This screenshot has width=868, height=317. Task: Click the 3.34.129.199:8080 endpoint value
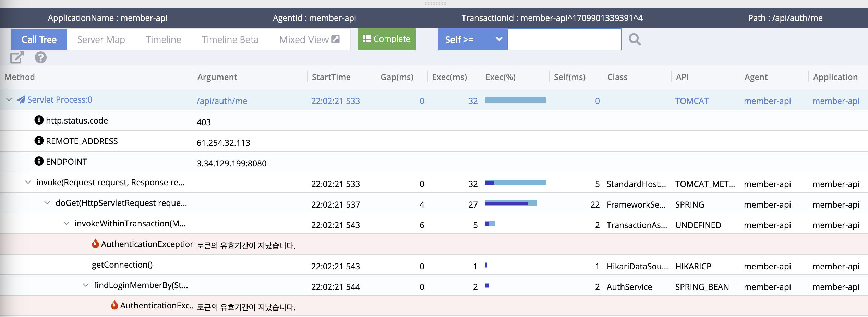pos(231,163)
